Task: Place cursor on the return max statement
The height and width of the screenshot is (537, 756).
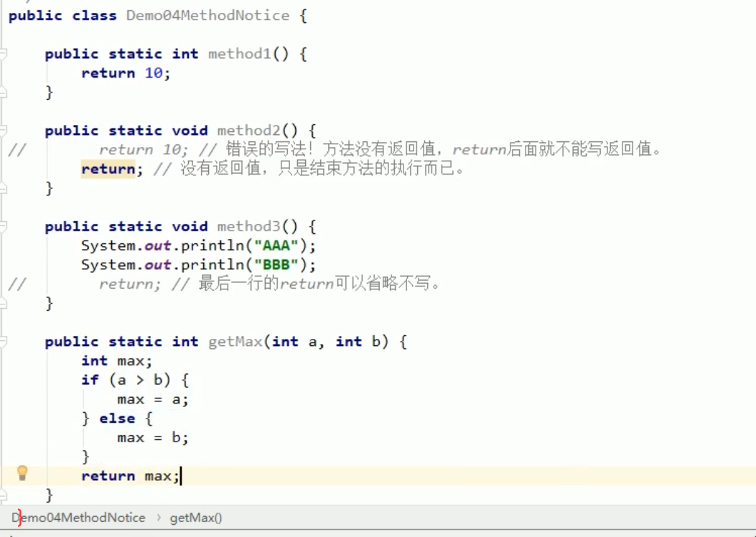Action: click(129, 475)
